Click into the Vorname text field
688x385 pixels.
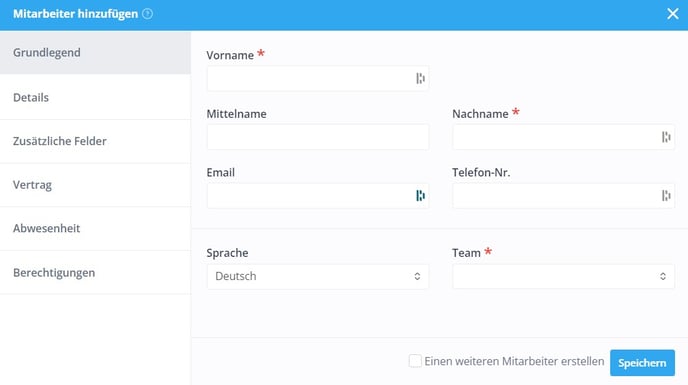pos(318,78)
